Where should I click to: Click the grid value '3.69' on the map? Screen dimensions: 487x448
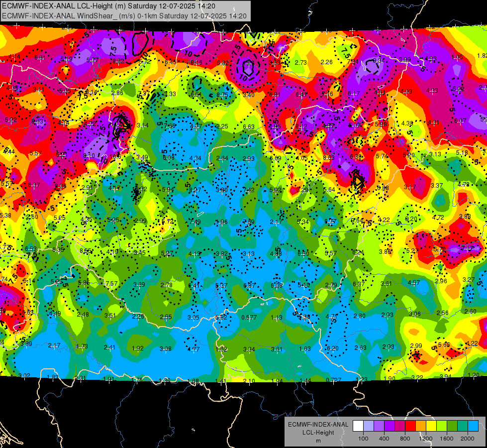pos(139,284)
